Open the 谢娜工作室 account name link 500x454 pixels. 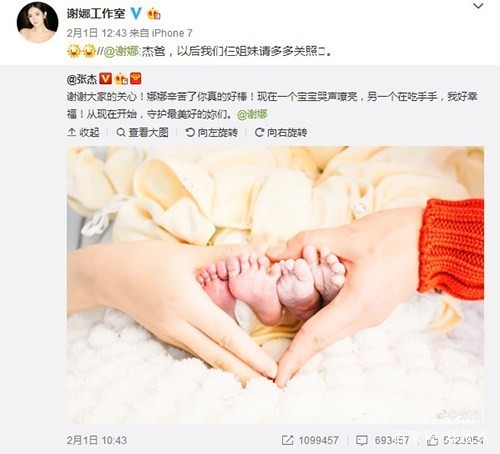pyautogui.click(x=96, y=14)
